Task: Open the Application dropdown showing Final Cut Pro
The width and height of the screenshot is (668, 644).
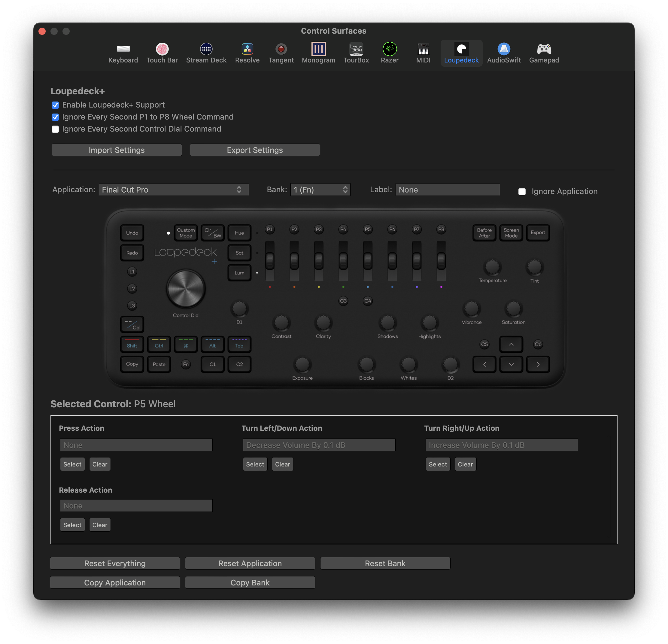Action: tap(174, 190)
